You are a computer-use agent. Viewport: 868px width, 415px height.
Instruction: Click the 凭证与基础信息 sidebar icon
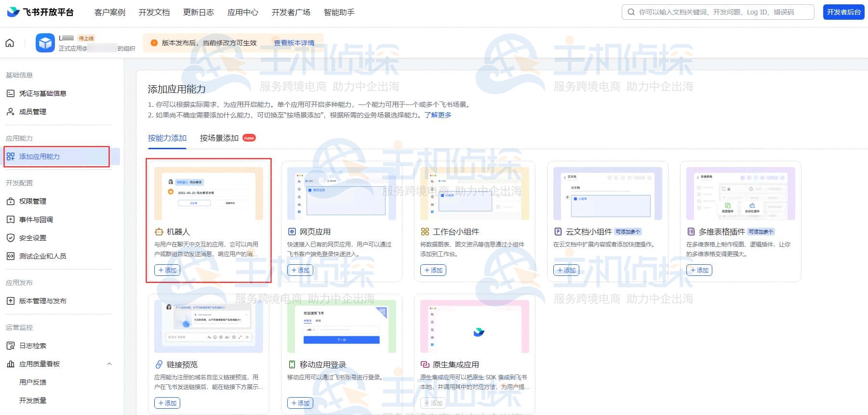click(x=11, y=93)
